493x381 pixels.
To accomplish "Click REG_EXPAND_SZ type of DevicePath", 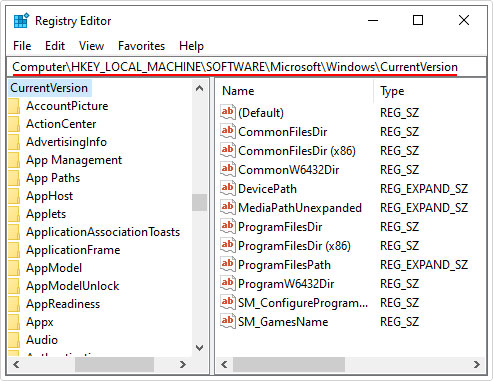I will pos(424,189).
